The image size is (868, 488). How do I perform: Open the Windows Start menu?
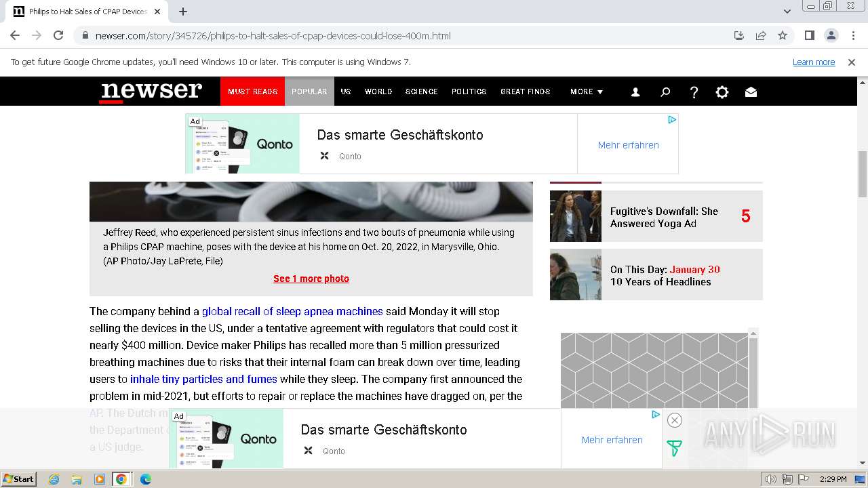pyautogui.click(x=18, y=479)
